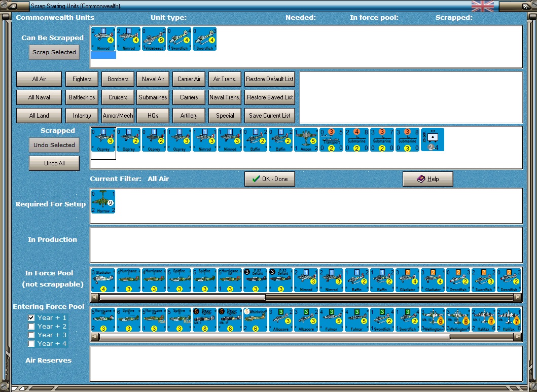Image resolution: width=537 pixels, height=392 pixels.
Task: Filter units by Naval Trans.
Action: click(225, 97)
